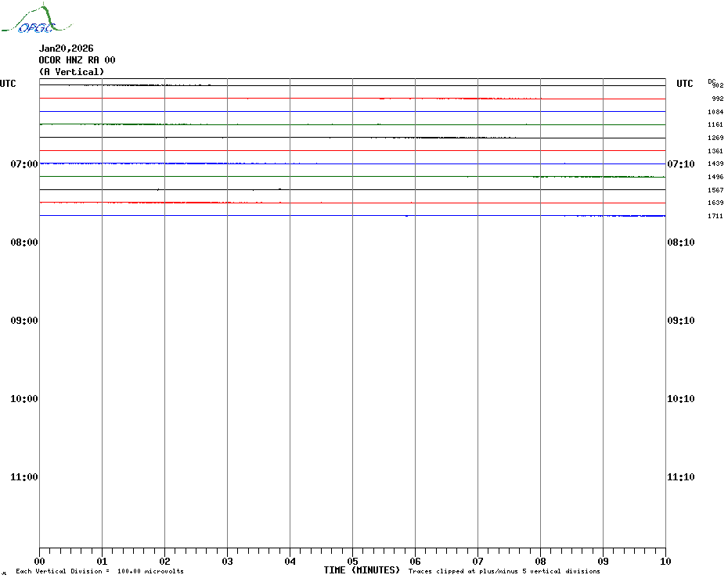The height and width of the screenshot is (582, 728).
Task: Click the 05 minute tick on bottom axis
Action: click(352, 561)
